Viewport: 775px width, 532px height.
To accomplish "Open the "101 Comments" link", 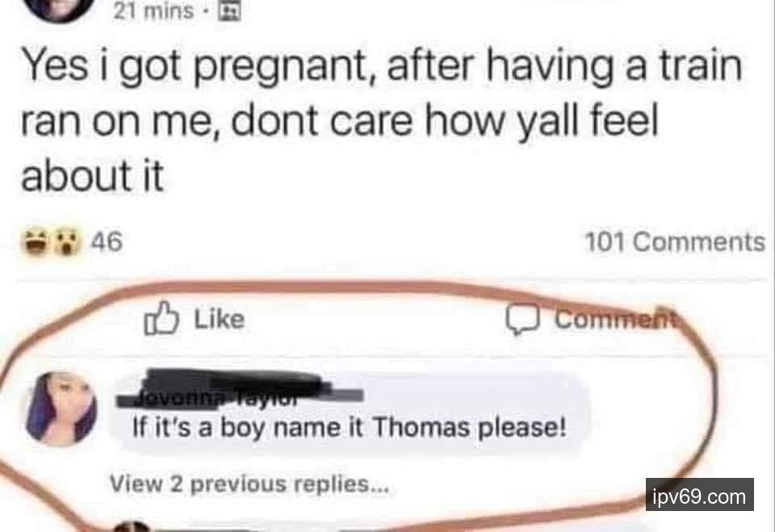I will pyautogui.click(x=674, y=242).
